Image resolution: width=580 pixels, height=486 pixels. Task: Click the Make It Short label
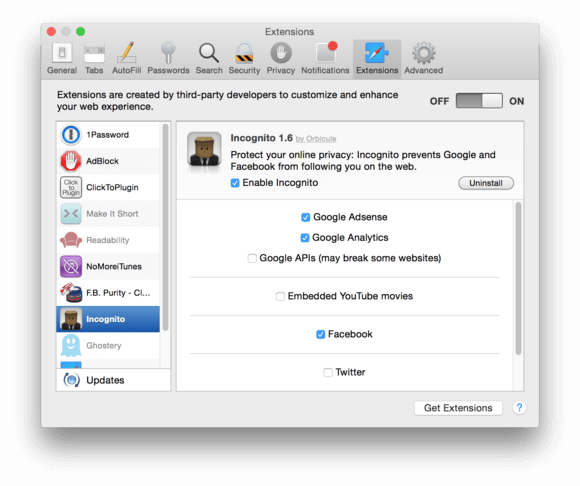112,214
